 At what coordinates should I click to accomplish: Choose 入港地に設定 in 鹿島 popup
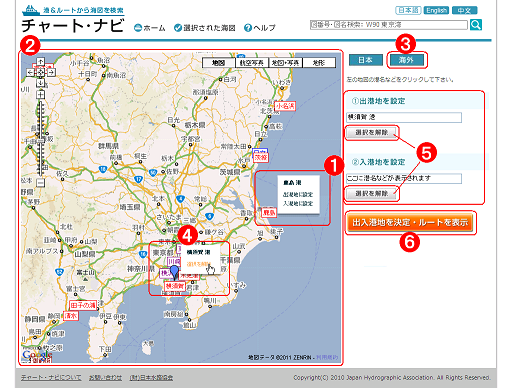pyautogui.click(x=298, y=203)
